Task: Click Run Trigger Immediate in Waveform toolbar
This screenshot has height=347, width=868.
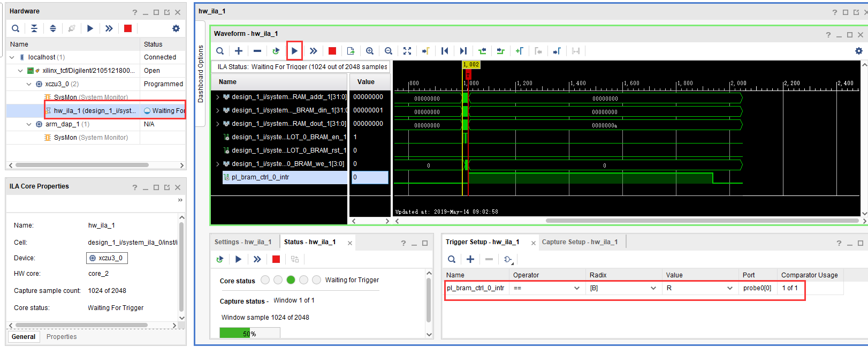Action: (x=313, y=51)
